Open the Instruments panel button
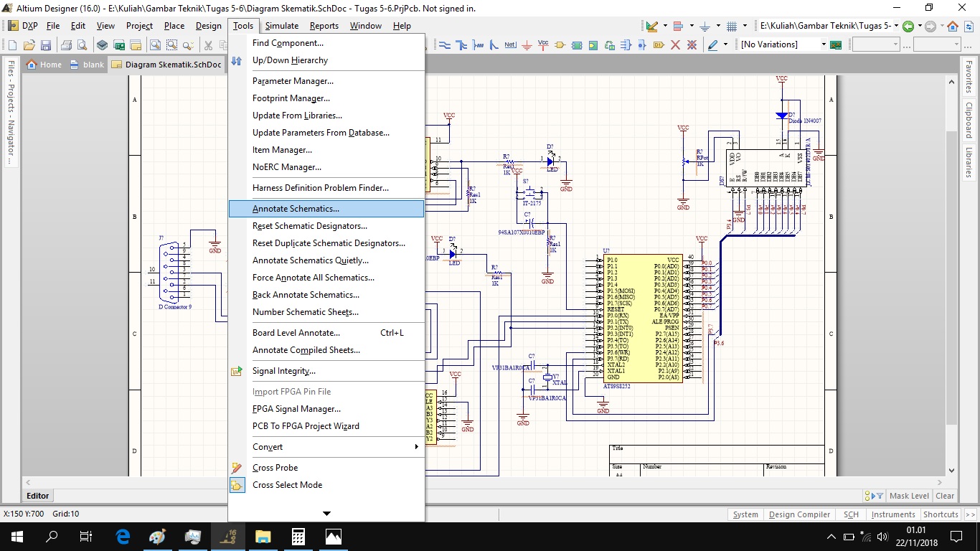 click(893, 514)
